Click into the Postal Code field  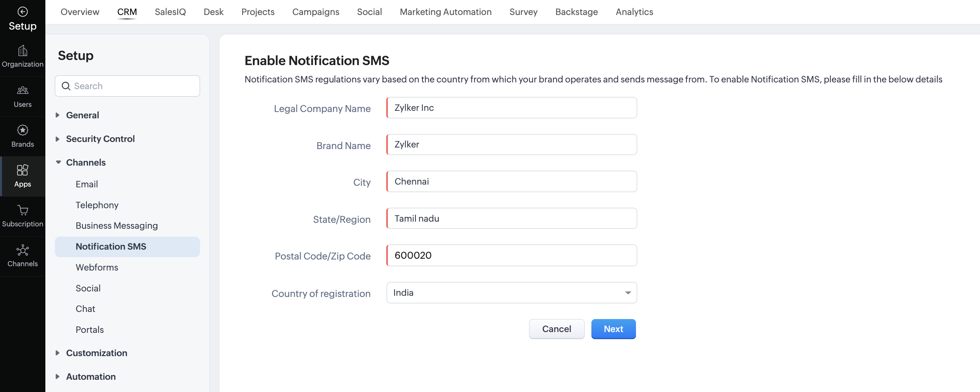point(511,256)
